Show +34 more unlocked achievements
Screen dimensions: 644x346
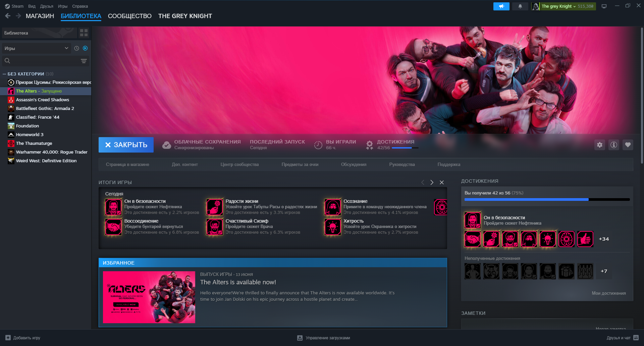coord(604,239)
